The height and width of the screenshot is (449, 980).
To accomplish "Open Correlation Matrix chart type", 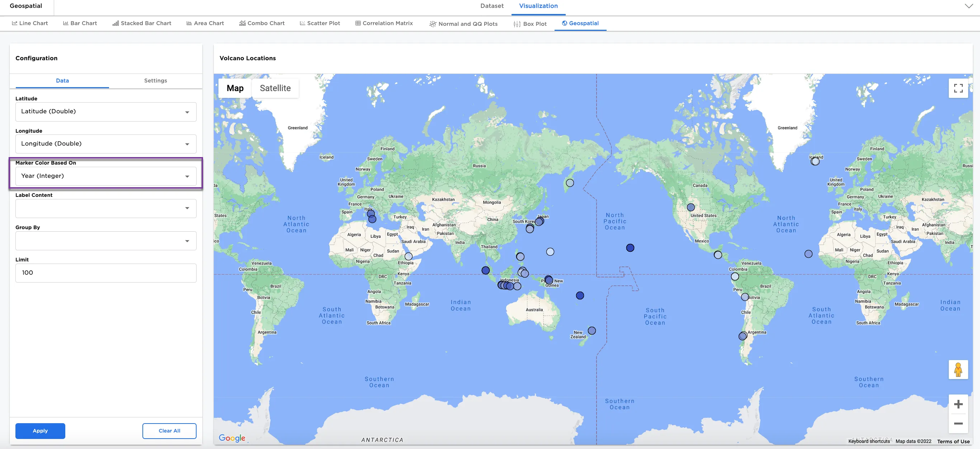I will [x=384, y=23].
